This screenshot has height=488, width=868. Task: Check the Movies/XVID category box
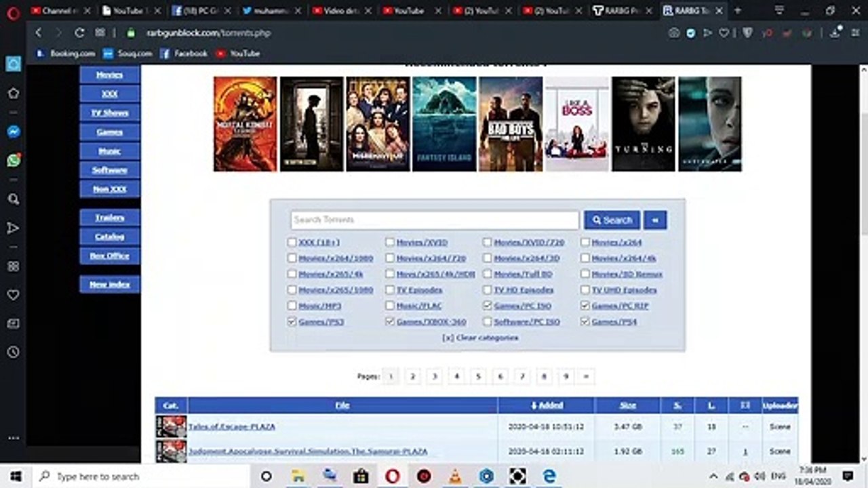click(390, 242)
